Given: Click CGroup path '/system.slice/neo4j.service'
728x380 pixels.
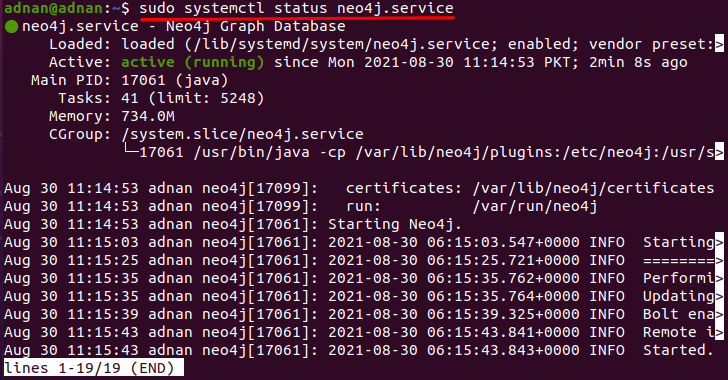Looking at the screenshot, I should click(242, 135).
